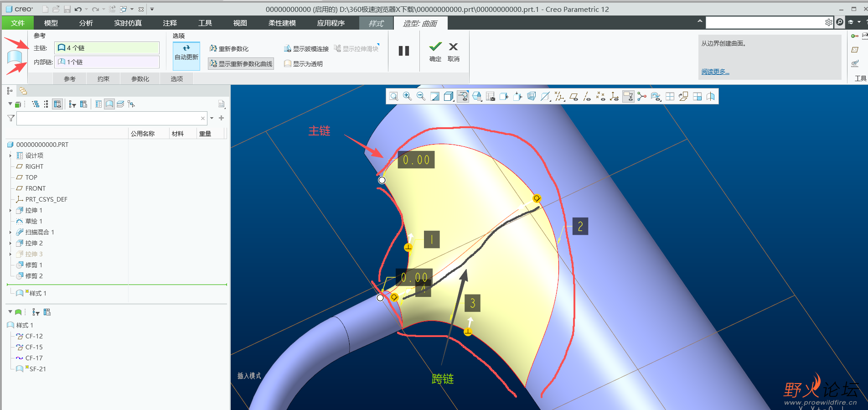
Task: Switch to the 分析 ribbon tab
Action: point(86,23)
